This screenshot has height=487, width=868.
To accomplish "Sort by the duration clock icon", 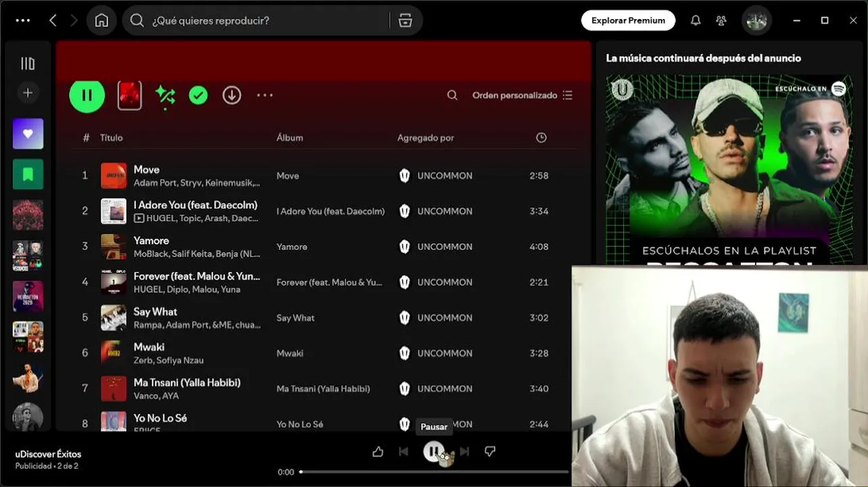I will coord(541,137).
